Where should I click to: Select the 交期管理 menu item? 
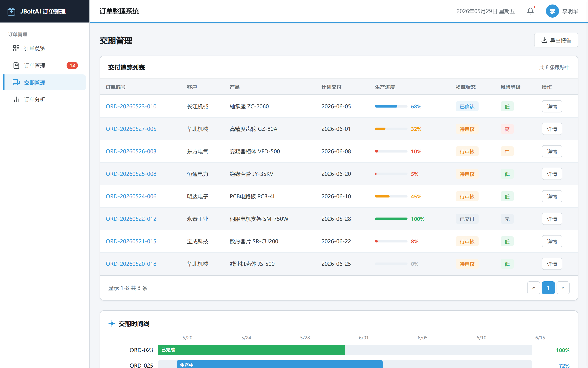pyautogui.click(x=45, y=83)
